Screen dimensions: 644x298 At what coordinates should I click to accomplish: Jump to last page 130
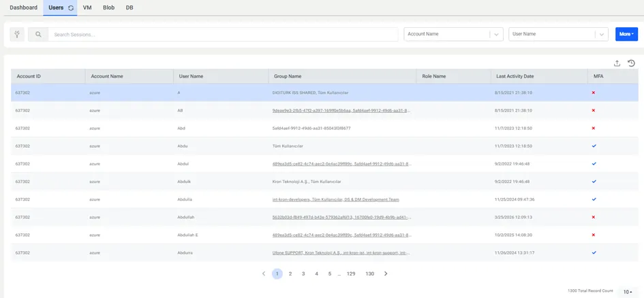tap(369, 274)
